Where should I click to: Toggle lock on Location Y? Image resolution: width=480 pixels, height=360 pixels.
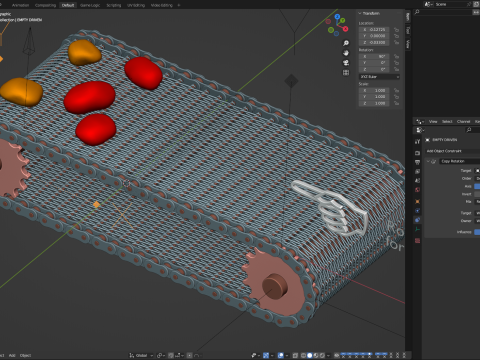click(396, 36)
